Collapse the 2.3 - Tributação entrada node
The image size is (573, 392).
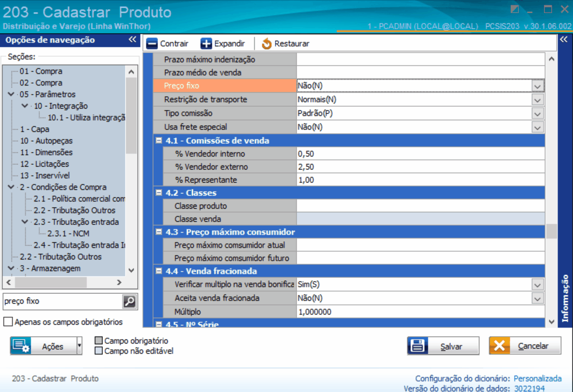(25, 221)
